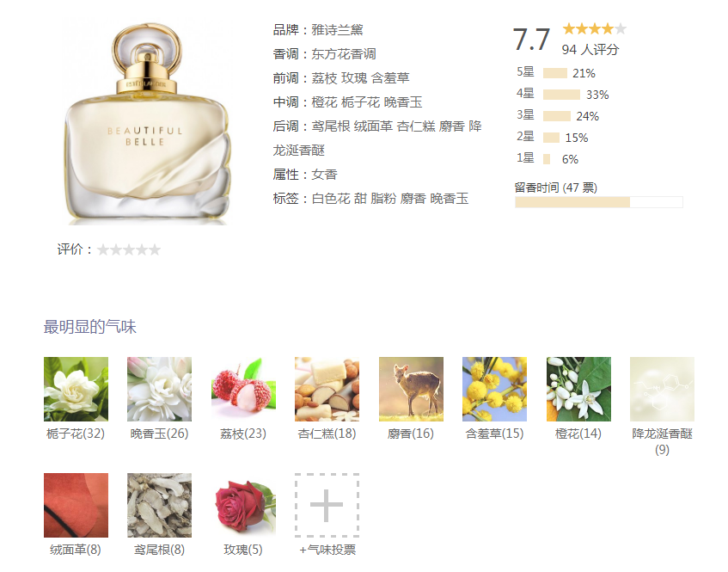This screenshot has width=728, height=572.
Task: Click the Beautiful Belle perfume bottle image
Action: [146, 123]
